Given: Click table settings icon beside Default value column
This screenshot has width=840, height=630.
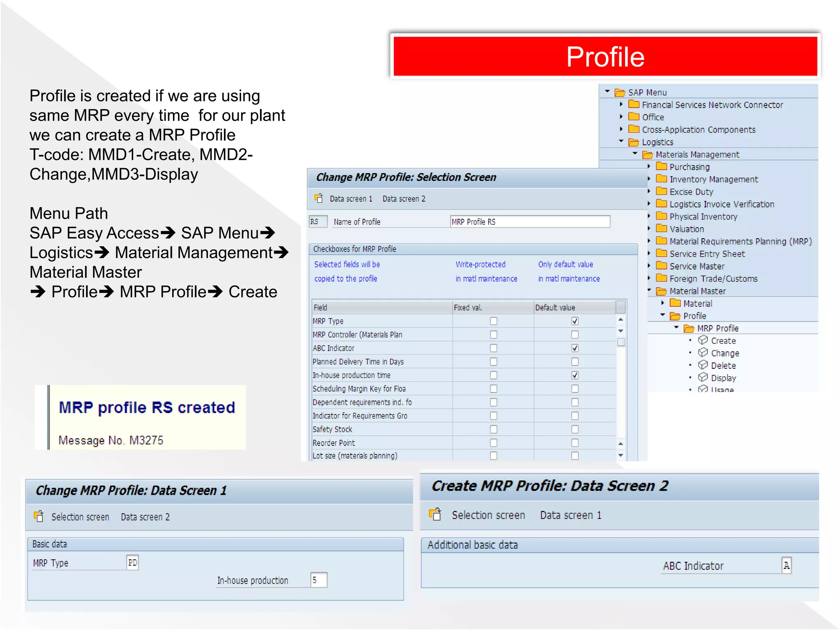Looking at the screenshot, I should [621, 307].
